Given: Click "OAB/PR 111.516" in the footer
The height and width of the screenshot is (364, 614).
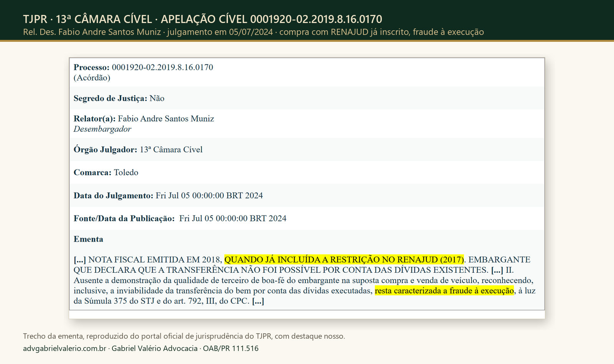Looking at the screenshot, I should [231, 348].
